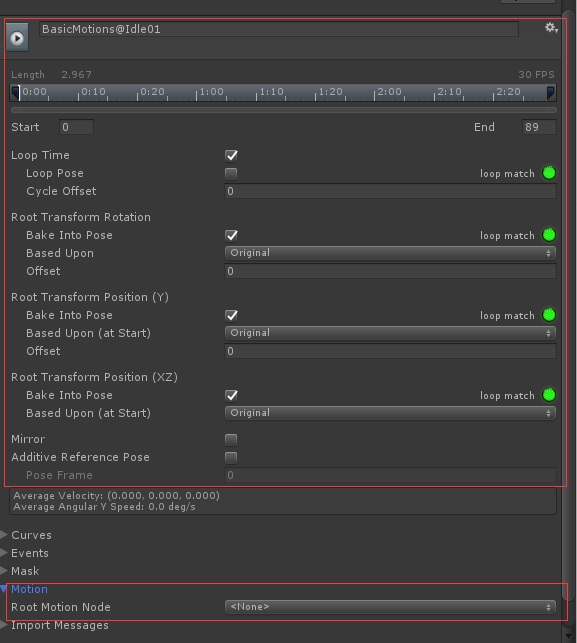This screenshot has height=643, width=577.
Task: Click the timeline end range marker
Action: [x=551, y=92]
